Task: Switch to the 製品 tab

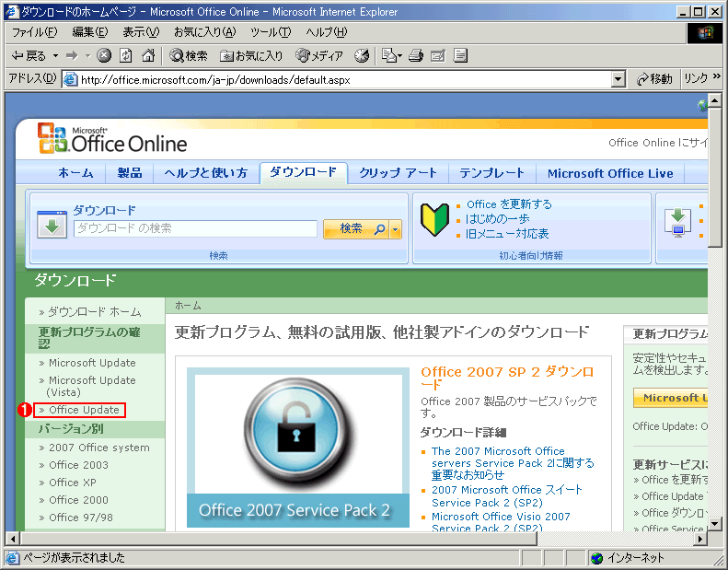Action: click(x=130, y=173)
